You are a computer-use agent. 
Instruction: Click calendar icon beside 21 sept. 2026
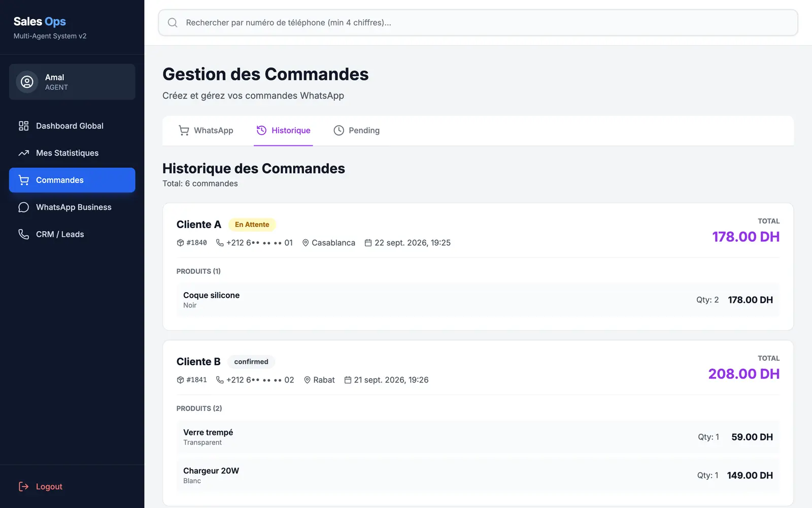[x=348, y=380]
